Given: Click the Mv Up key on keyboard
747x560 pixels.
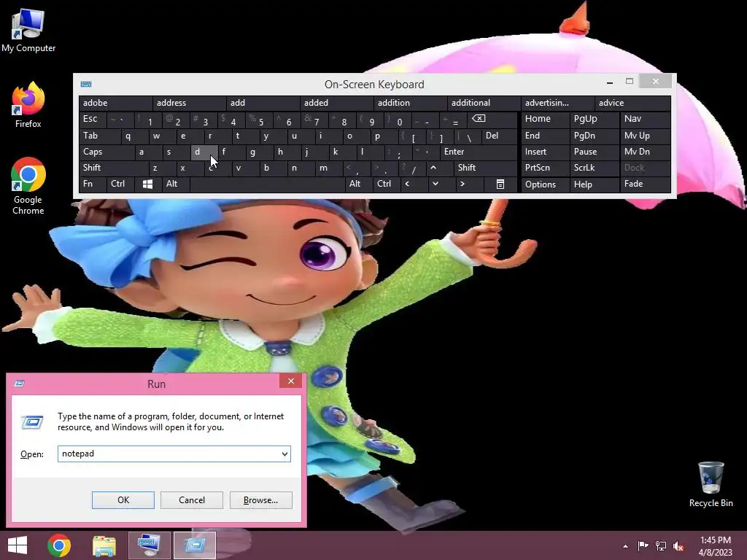Looking at the screenshot, I should pos(646,136).
